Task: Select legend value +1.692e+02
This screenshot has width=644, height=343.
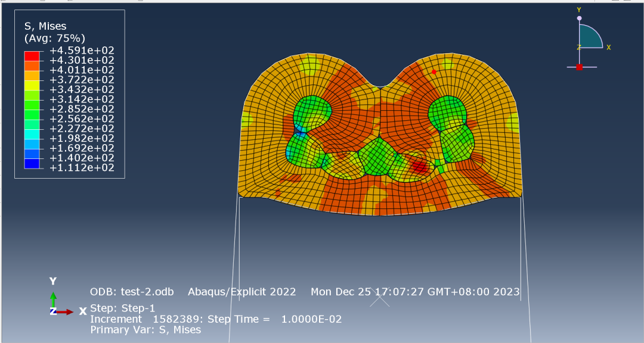Action: (x=82, y=148)
